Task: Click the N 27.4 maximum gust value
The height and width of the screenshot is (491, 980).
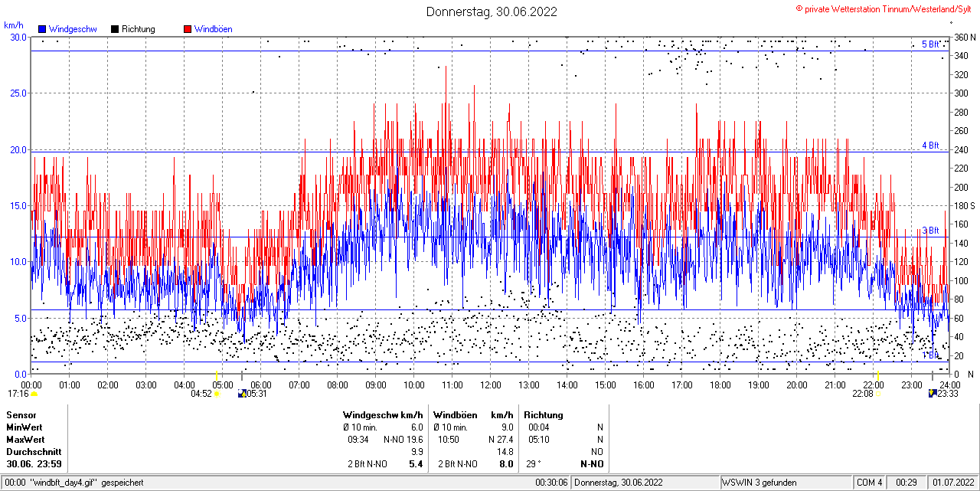Action: (501, 440)
